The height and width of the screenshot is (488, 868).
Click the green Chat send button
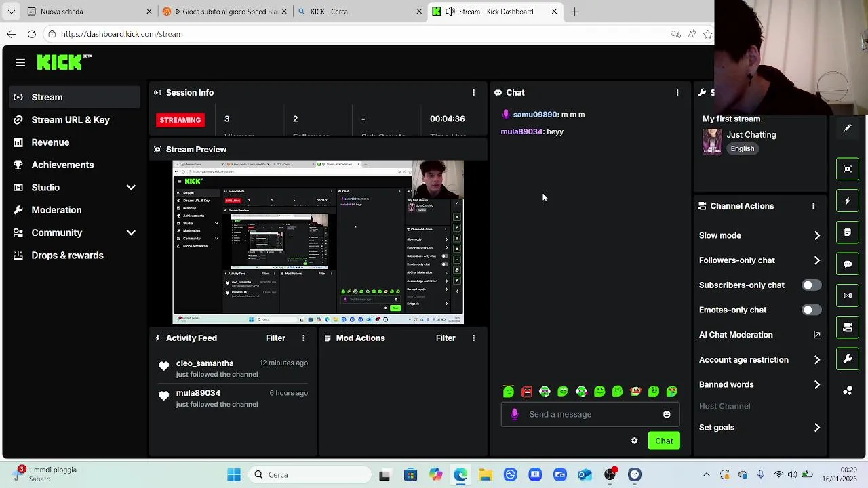pyautogui.click(x=664, y=441)
